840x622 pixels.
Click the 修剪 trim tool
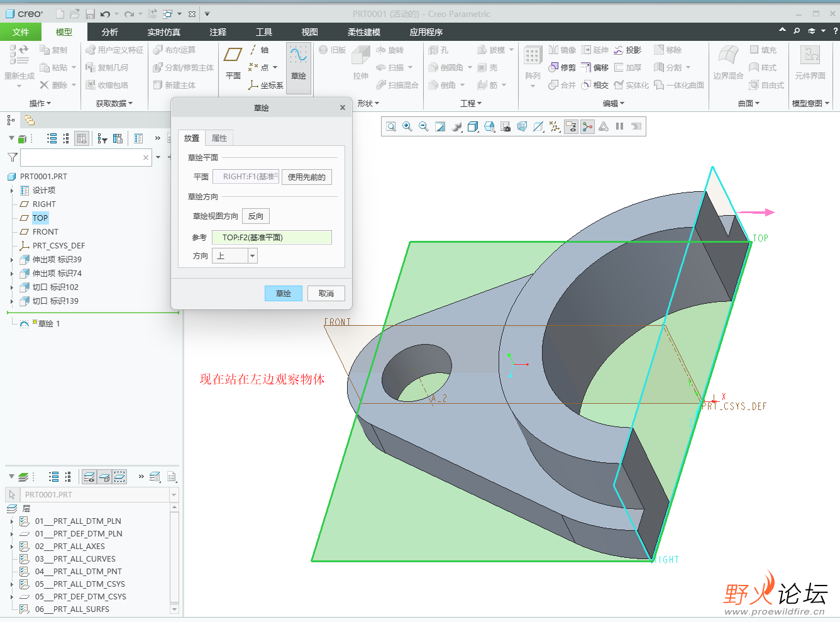click(x=562, y=67)
